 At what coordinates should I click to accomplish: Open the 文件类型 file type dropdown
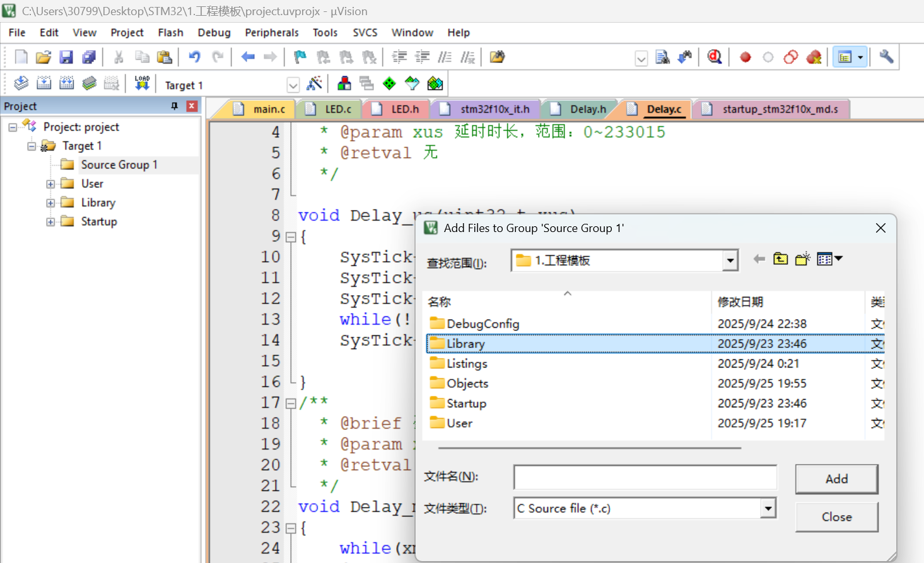click(x=768, y=508)
